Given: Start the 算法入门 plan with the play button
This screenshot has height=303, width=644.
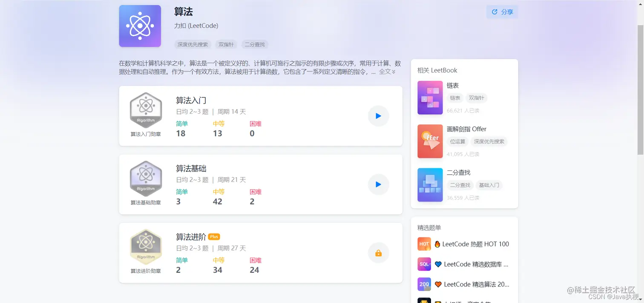Looking at the screenshot, I should click(378, 116).
